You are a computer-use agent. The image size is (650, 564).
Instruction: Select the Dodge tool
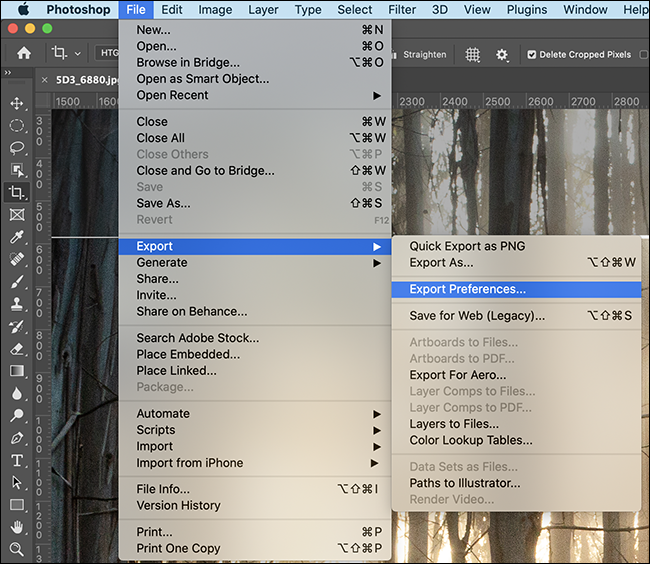pos(17,415)
